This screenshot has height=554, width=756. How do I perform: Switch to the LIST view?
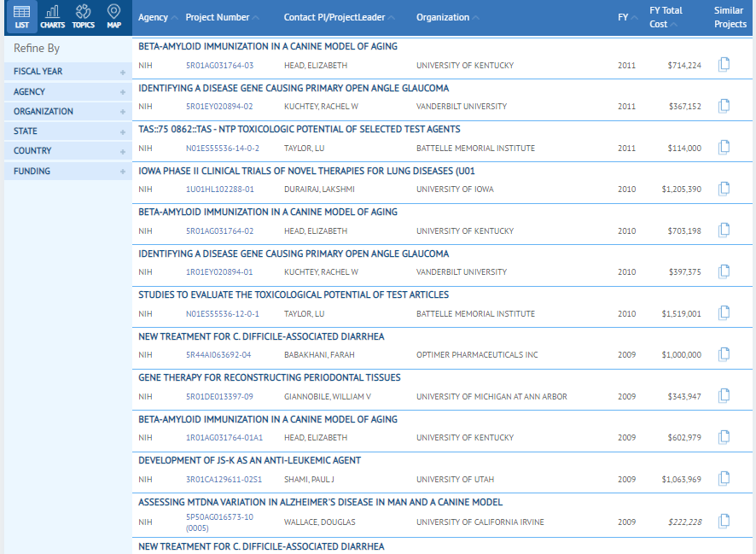pyautogui.click(x=21, y=17)
